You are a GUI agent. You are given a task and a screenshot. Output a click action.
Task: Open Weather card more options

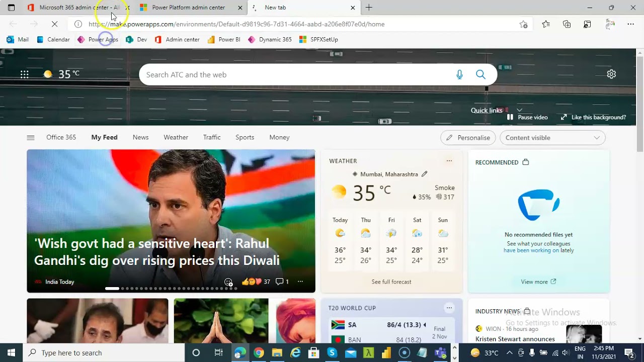449,161
